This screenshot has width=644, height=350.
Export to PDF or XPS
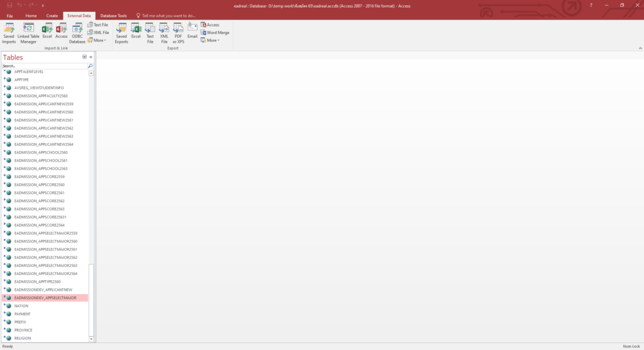[x=179, y=32]
